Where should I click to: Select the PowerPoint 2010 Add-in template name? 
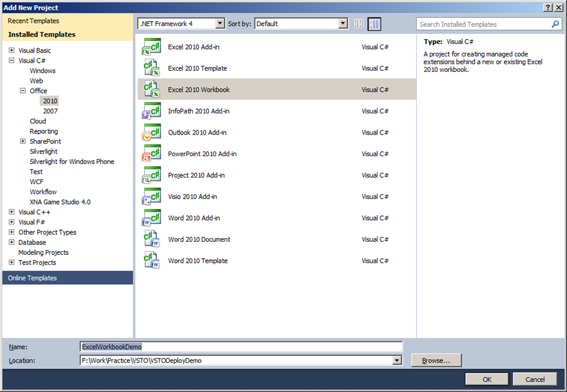coord(202,154)
